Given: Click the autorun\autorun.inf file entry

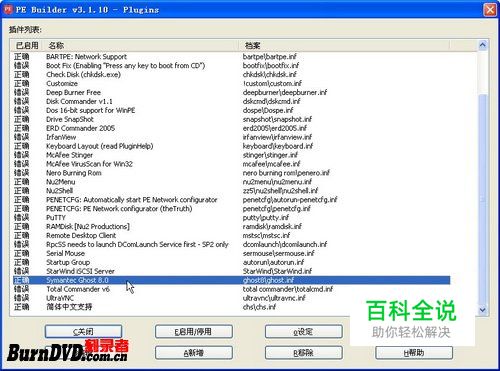Looking at the screenshot, I should [273, 262].
